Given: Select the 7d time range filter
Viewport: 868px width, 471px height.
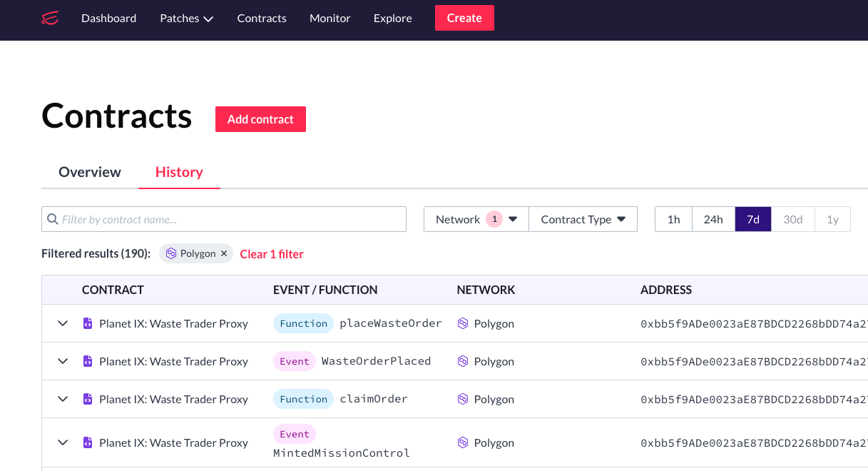Looking at the screenshot, I should click(752, 219).
